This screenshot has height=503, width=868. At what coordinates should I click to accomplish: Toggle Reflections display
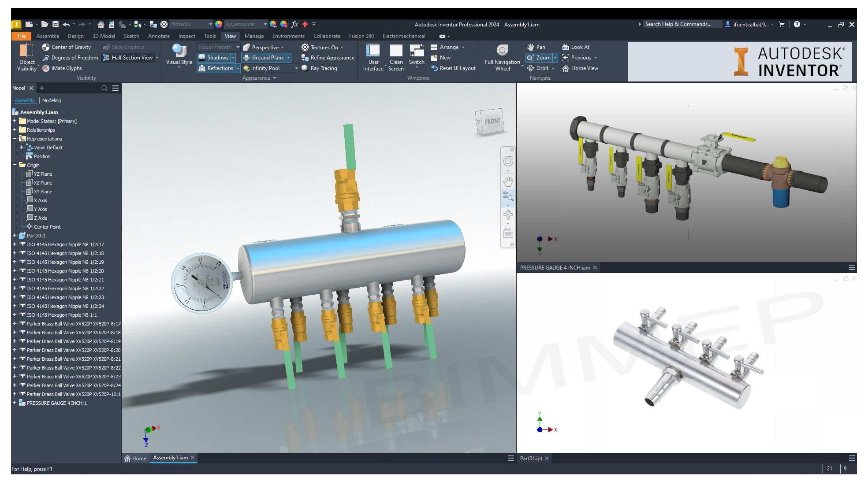(x=215, y=68)
